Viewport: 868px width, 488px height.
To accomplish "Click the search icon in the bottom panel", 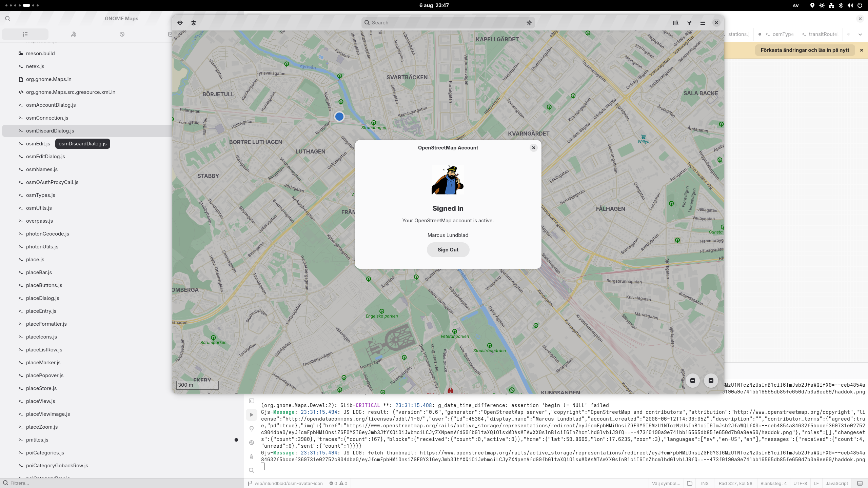I will (x=252, y=470).
